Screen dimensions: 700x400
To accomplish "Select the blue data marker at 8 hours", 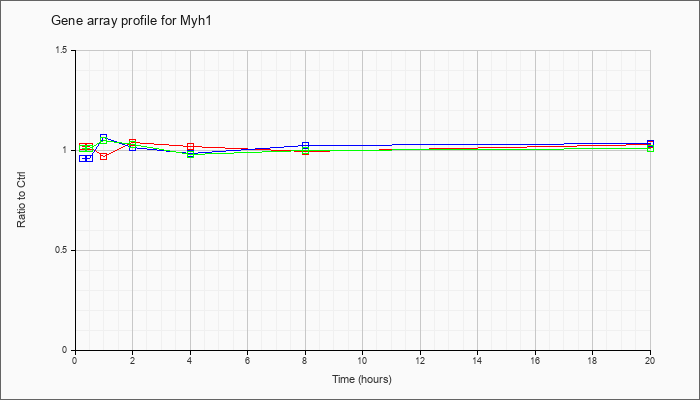I will point(305,145).
